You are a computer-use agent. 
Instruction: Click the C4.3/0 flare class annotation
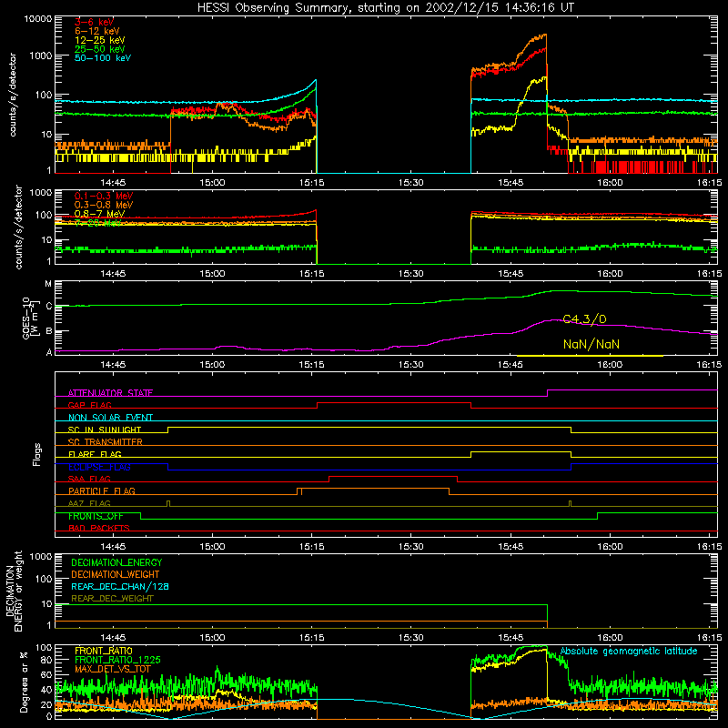[584, 319]
